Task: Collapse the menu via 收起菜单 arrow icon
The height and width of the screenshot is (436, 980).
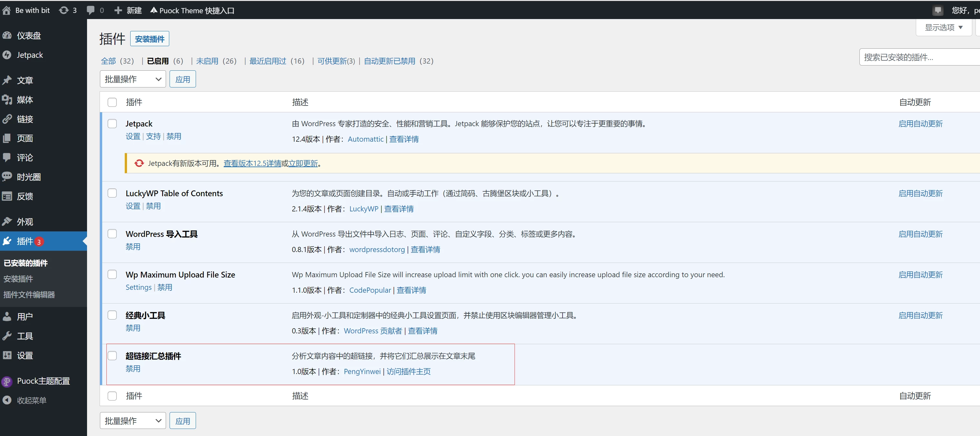Action: (x=7, y=400)
